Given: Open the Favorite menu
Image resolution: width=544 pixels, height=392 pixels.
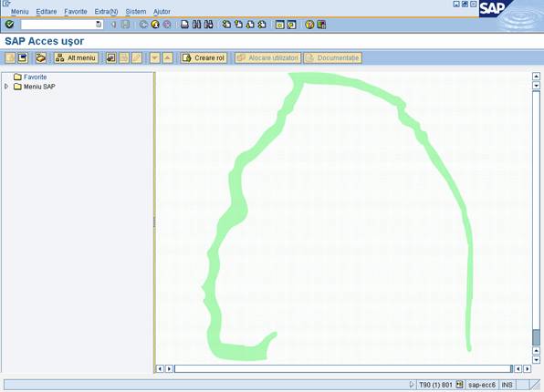Looking at the screenshot, I should pos(75,12).
